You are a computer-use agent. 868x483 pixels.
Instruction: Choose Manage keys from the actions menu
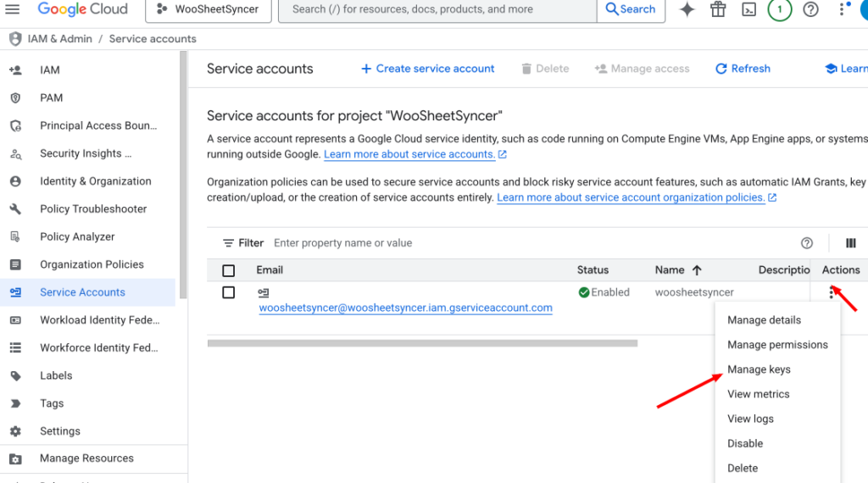tap(759, 369)
